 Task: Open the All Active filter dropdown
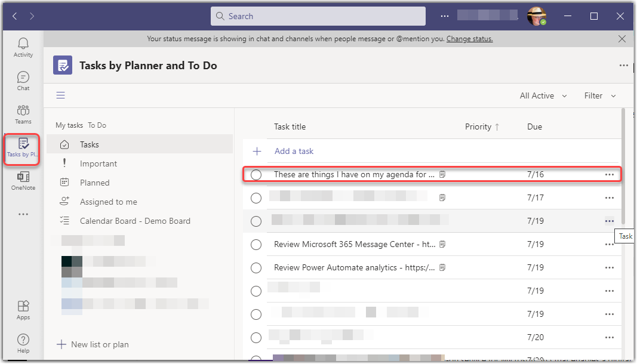(542, 95)
